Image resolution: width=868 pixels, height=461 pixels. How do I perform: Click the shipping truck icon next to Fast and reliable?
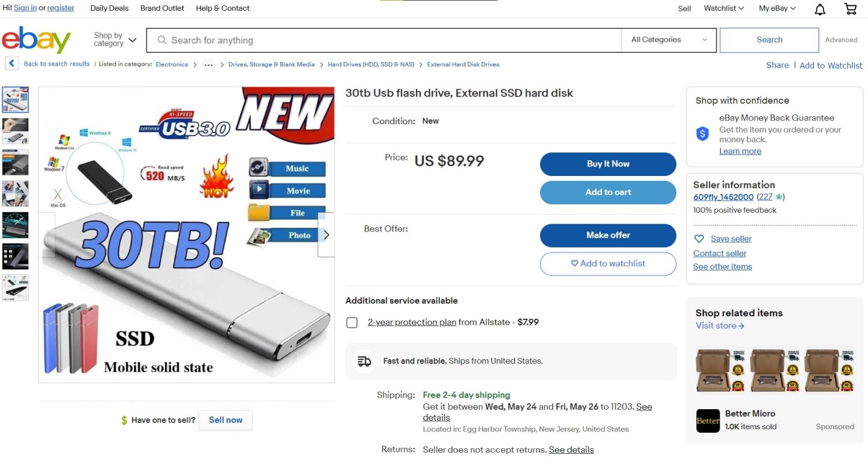pyautogui.click(x=364, y=360)
